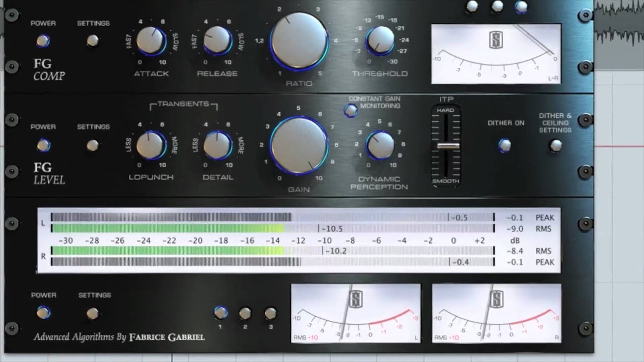Click the left channel RMS VU meter
This screenshot has width=644, height=362.
coord(356,313)
